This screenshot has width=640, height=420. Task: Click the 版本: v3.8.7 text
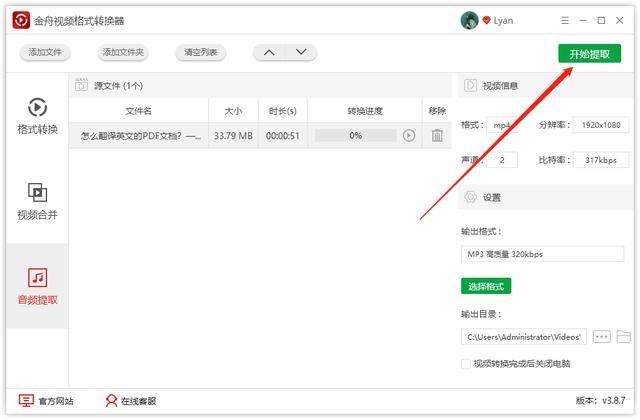click(x=600, y=401)
